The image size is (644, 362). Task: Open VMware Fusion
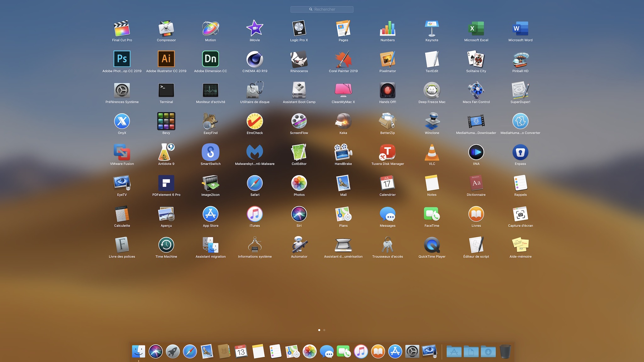pos(122,152)
